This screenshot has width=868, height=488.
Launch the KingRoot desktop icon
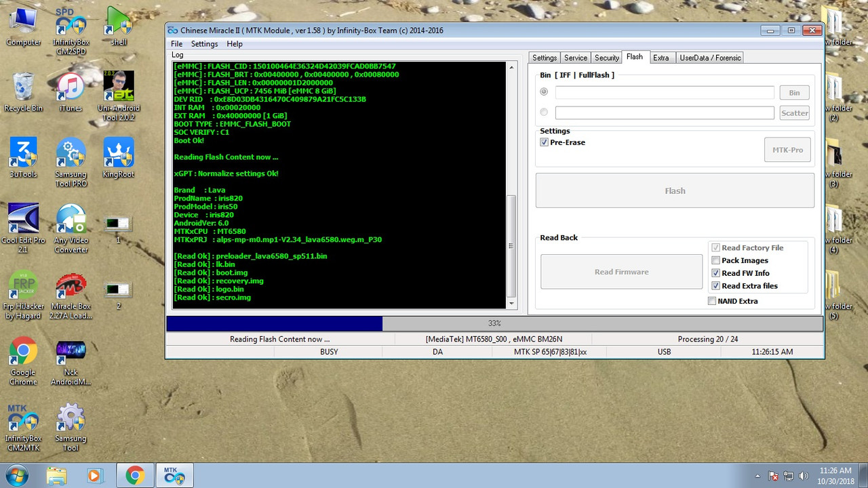[119, 159]
